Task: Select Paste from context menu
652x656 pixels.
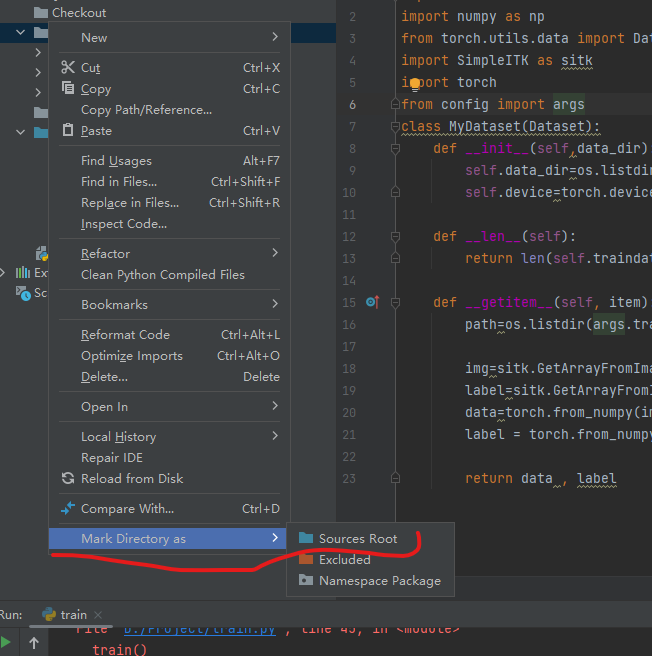Action: tap(169, 131)
